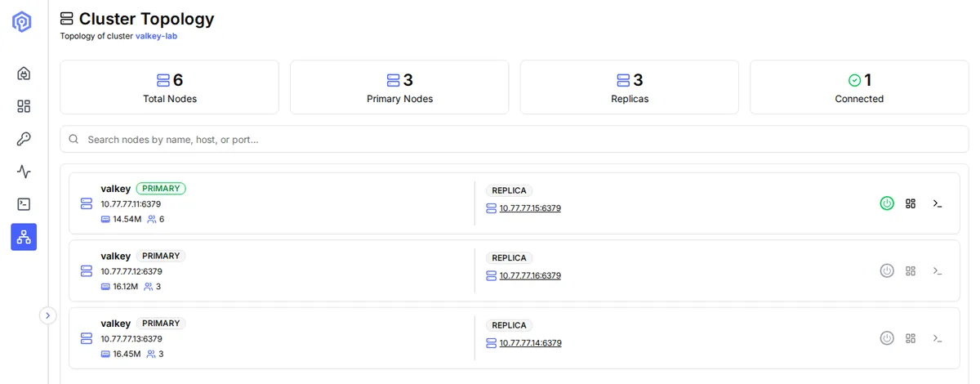Click address text 10.77.77.11:6379

(131, 203)
